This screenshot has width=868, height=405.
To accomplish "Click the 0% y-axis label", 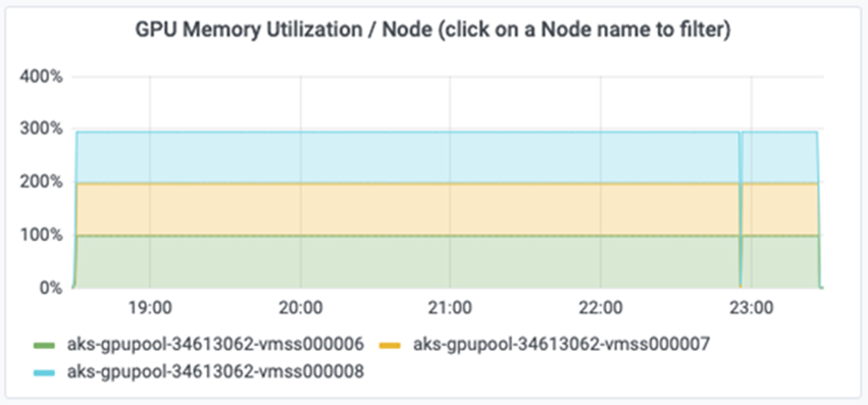I will [50, 288].
